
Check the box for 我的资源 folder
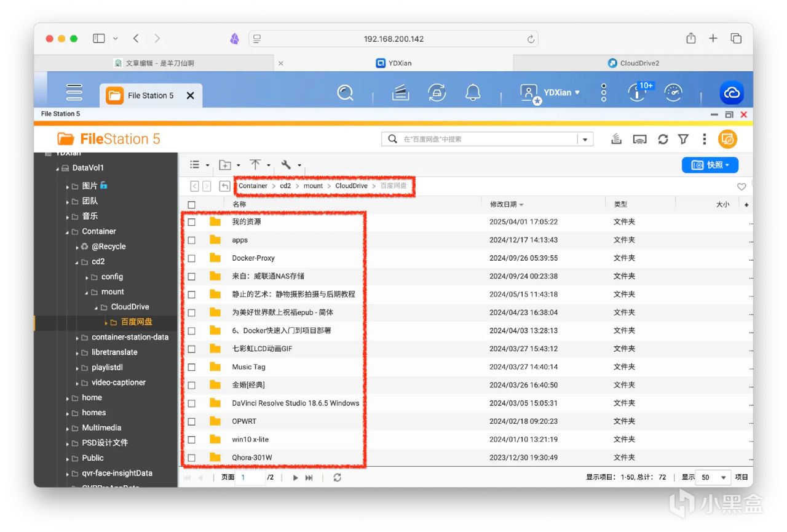point(192,222)
